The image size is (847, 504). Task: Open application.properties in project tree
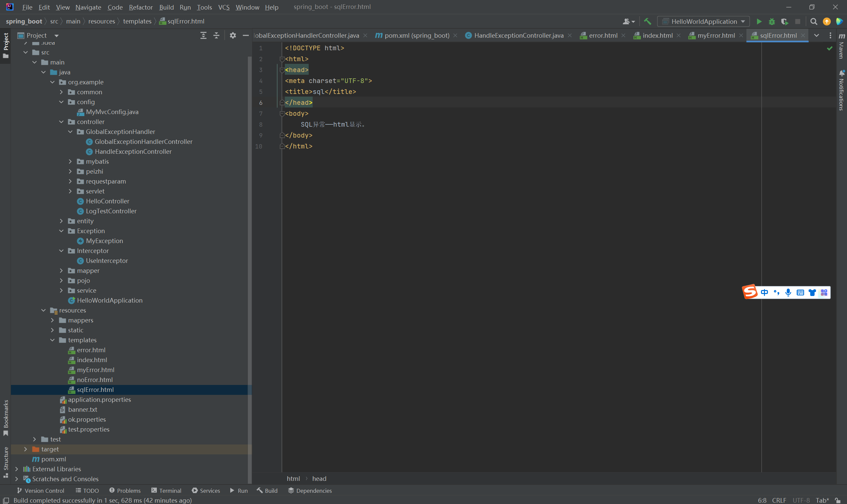click(99, 399)
